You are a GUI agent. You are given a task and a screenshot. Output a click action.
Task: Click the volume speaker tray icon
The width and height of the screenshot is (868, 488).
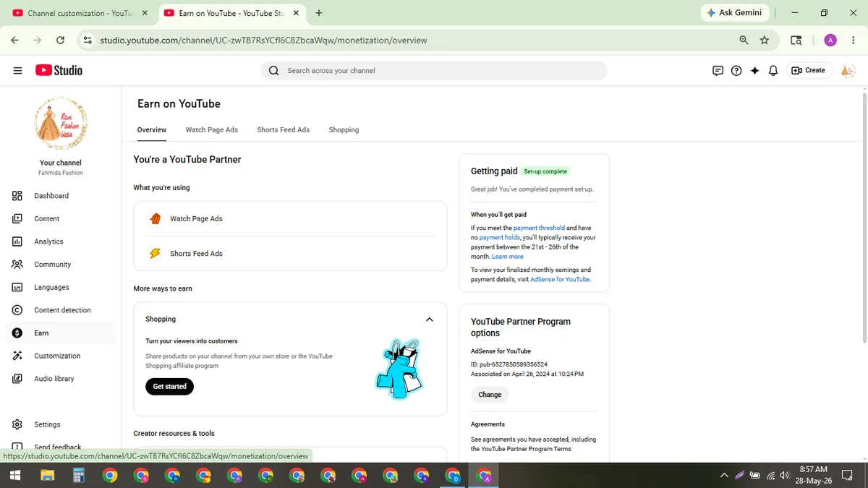(x=785, y=475)
